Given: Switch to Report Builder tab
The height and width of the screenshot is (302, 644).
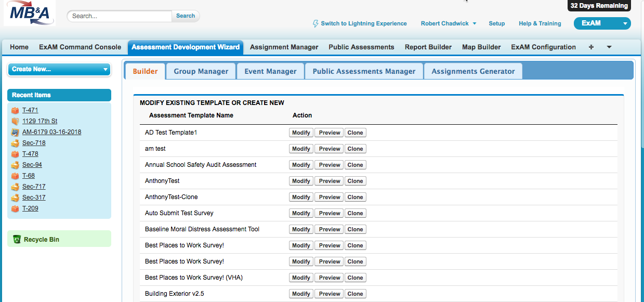Looking at the screenshot, I should pyautogui.click(x=428, y=47).
